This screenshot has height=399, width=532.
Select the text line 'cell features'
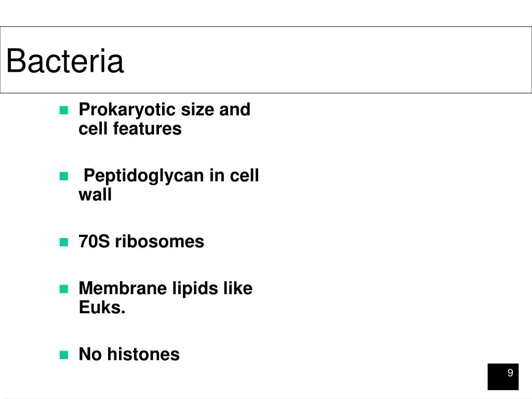(130, 129)
